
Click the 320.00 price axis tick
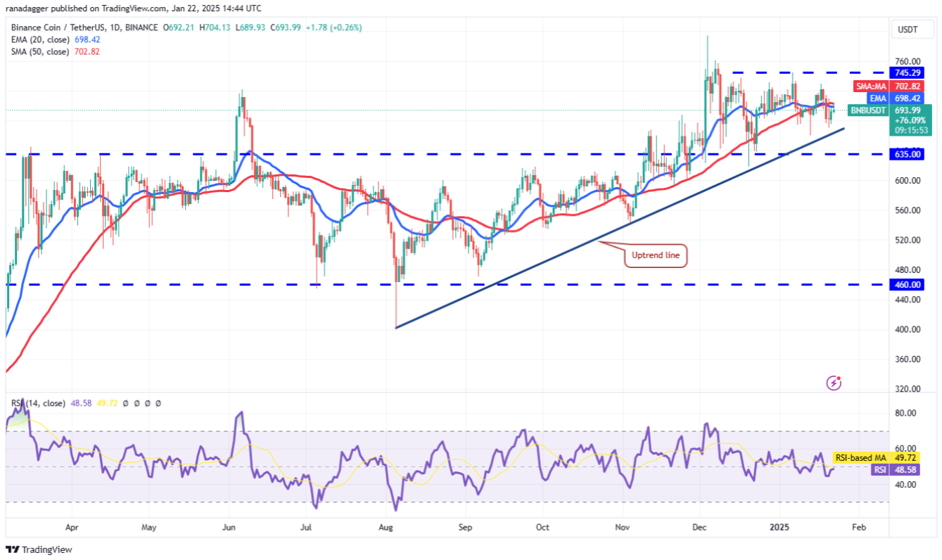[x=908, y=389]
